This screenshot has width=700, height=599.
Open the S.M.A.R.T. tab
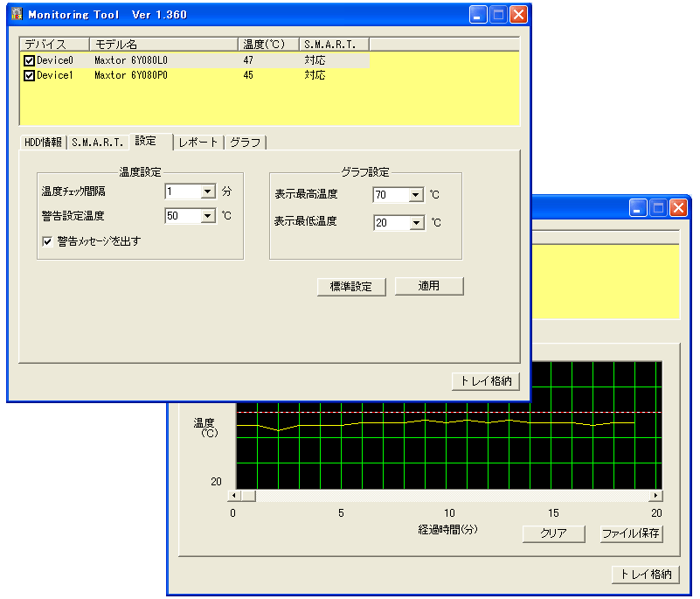coord(97,143)
